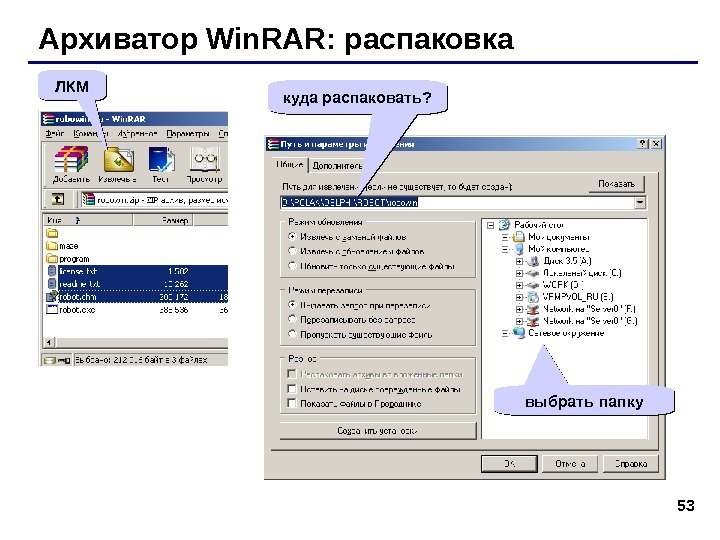Click the extraction path input field
The width and height of the screenshot is (720, 540).
point(457,202)
